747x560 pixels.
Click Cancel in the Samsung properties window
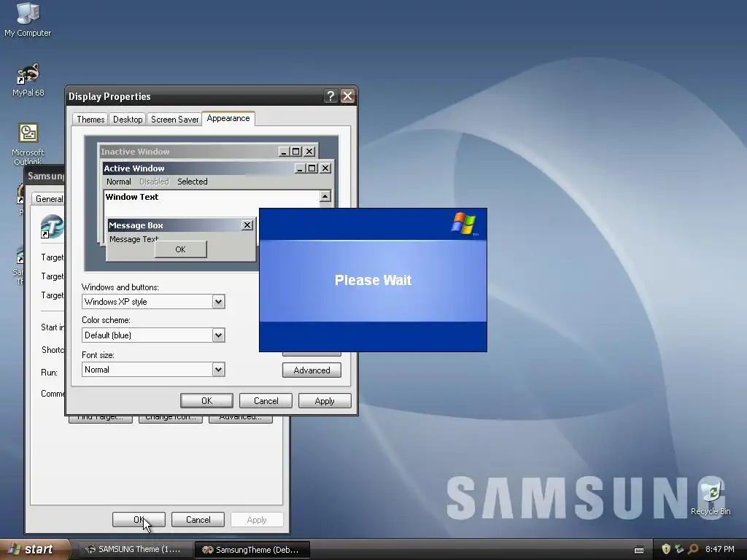click(x=198, y=519)
